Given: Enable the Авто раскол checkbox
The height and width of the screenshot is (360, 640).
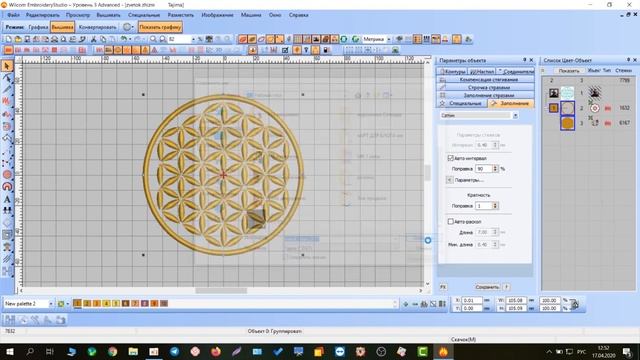Looking at the screenshot, I should tap(450, 221).
